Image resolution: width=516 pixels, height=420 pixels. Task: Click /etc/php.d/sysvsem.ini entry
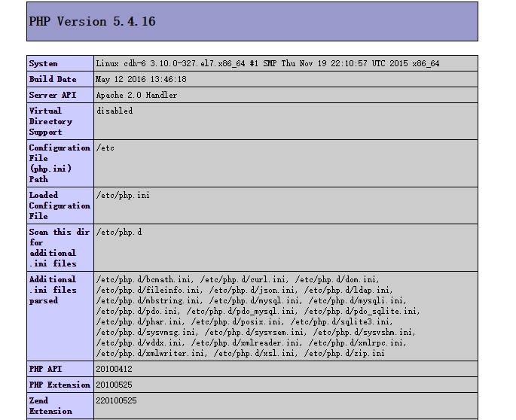[255, 332]
